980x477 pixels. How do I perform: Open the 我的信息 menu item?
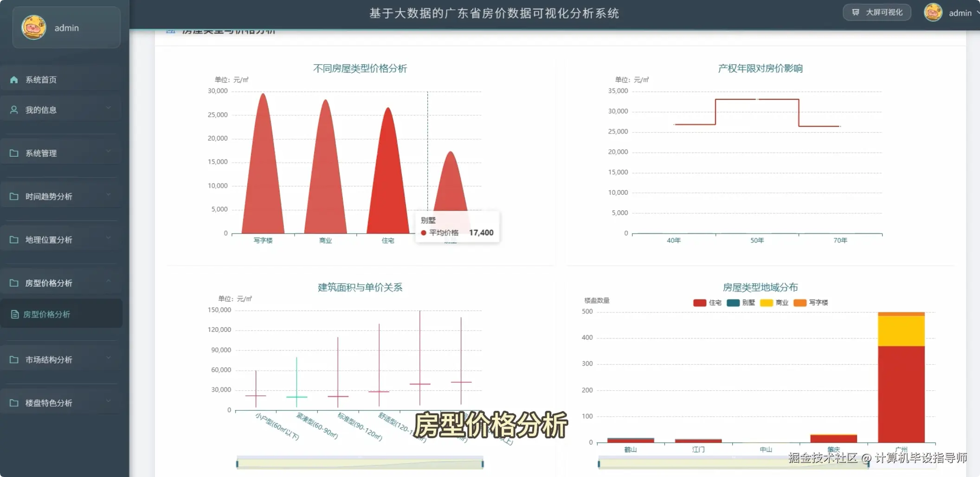click(x=61, y=110)
